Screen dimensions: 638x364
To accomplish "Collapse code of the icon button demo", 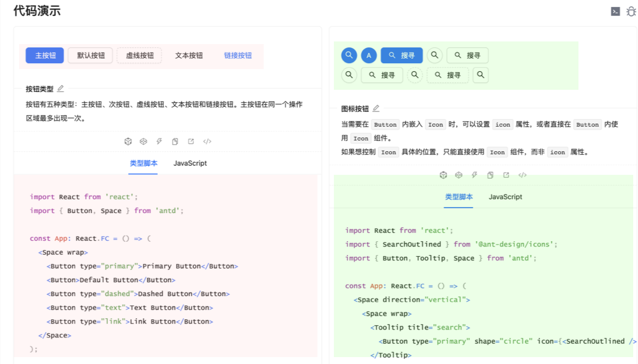I will tap(523, 175).
